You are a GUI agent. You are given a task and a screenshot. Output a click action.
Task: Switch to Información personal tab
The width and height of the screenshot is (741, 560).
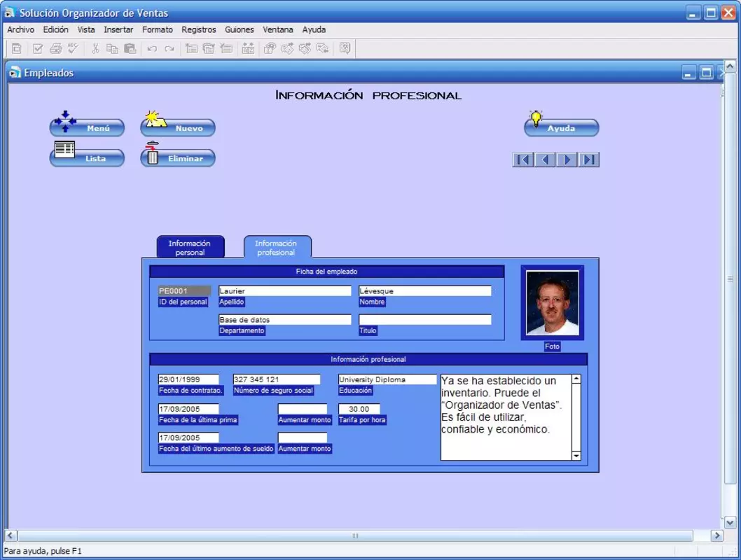click(190, 247)
